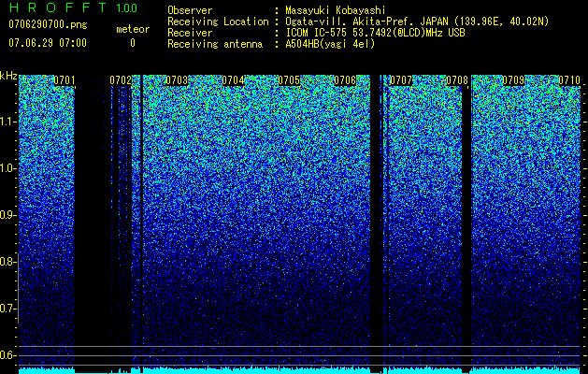Click the 0708 time marker

457,80
